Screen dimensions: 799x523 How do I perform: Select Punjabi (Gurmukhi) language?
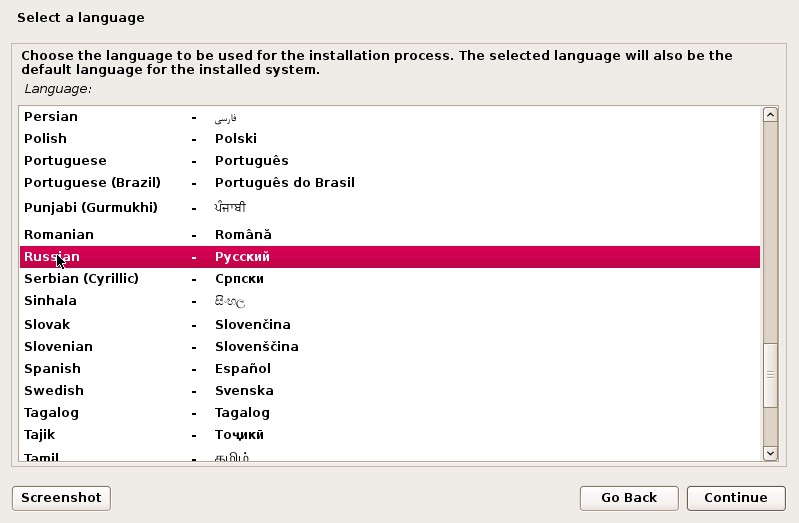coord(91,208)
